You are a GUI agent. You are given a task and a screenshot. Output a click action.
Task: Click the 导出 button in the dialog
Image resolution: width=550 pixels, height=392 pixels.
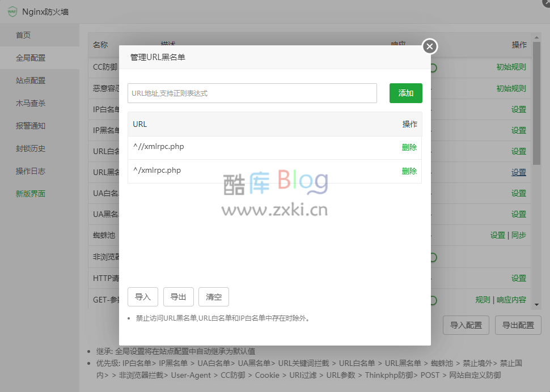[178, 296]
